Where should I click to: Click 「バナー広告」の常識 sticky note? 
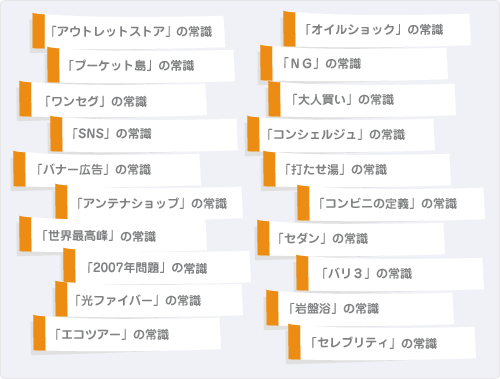click(x=107, y=169)
